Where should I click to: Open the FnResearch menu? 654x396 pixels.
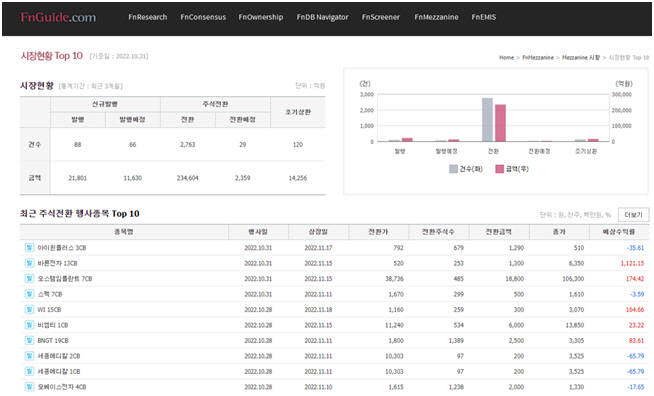tap(148, 17)
